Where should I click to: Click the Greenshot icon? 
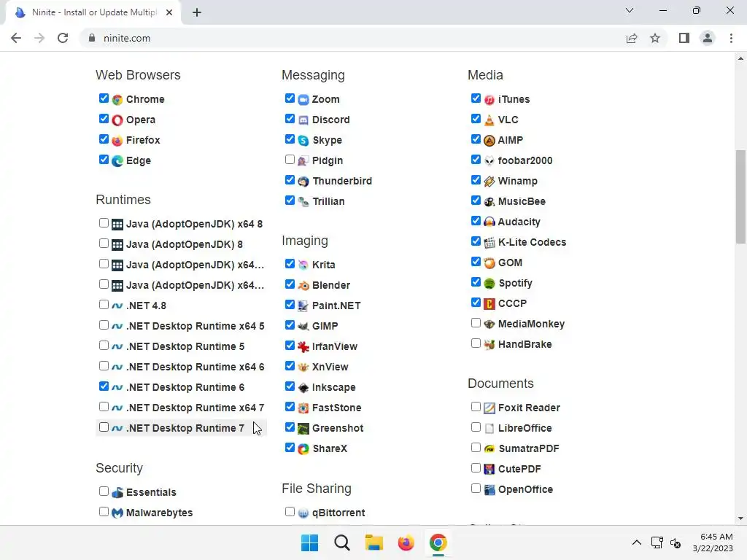tap(303, 429)
